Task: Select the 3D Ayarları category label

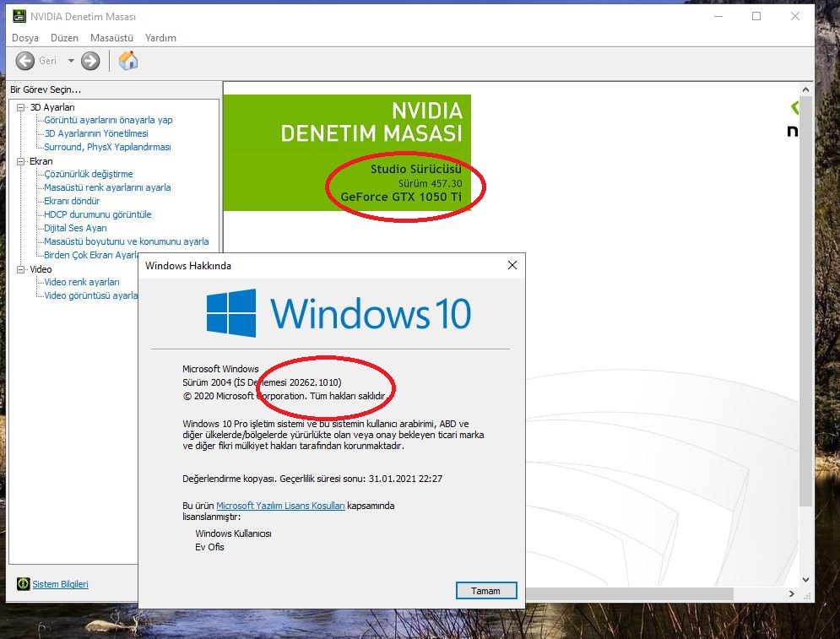Action: pyautogui.click(x=52, y=107)
